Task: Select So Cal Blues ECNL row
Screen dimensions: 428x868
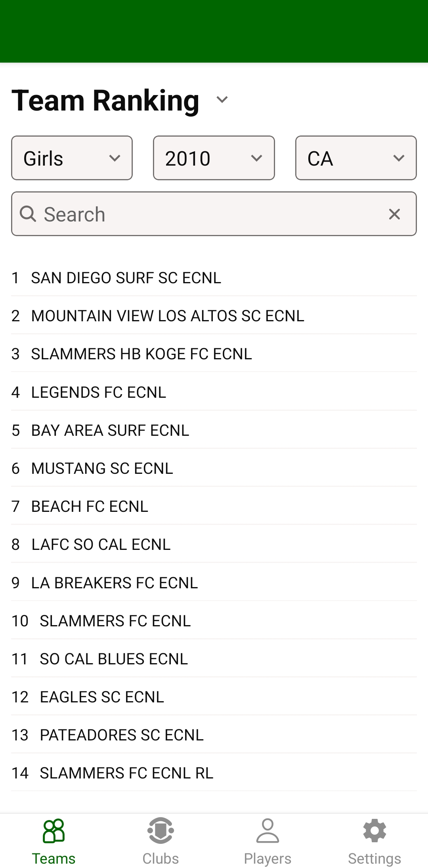Action: 114,659
